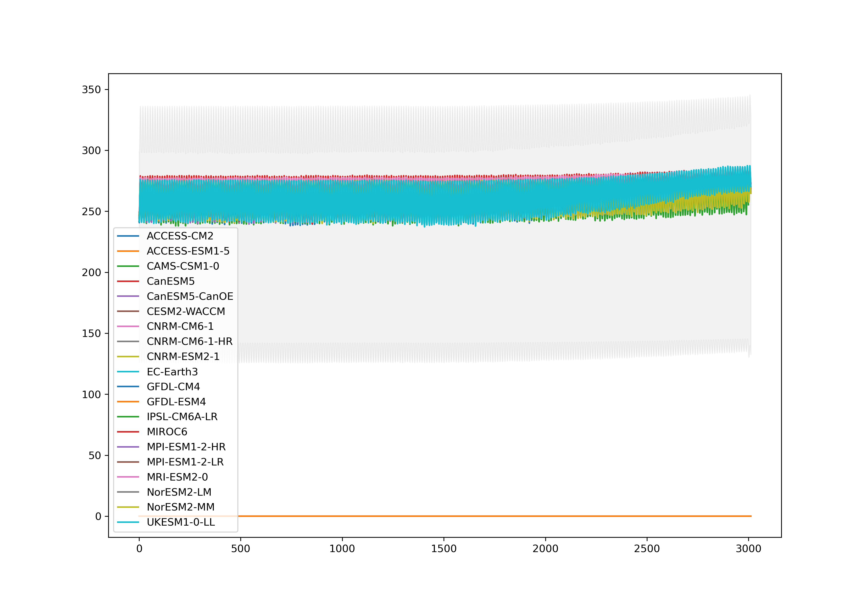Click the NorESM2-MM legend label
The image size is (868, 614).
(180, 507)
